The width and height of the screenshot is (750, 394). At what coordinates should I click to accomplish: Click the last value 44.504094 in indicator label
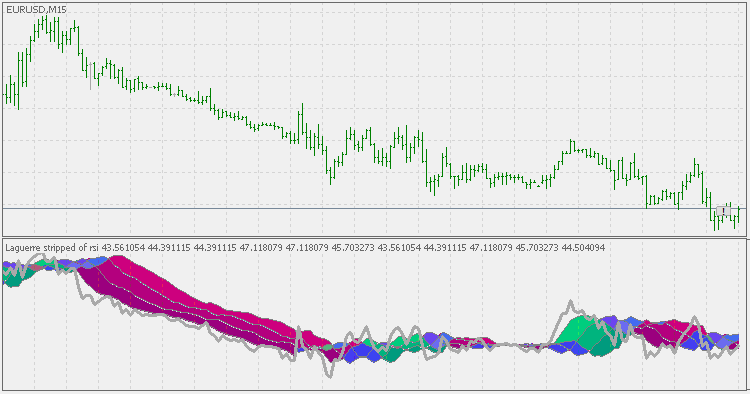click(583, 248)
